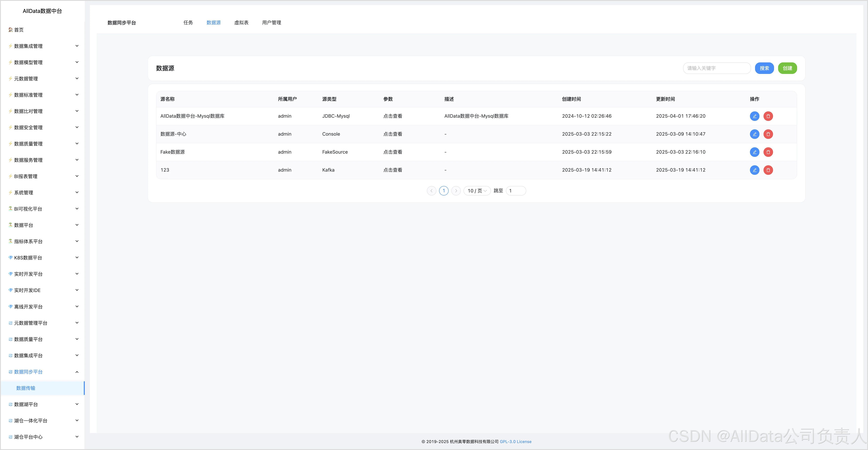View parameters 点击查看 for FakeSource row
Screen dimensions: 868x450
pyautogui.click(x=393, y=152)
